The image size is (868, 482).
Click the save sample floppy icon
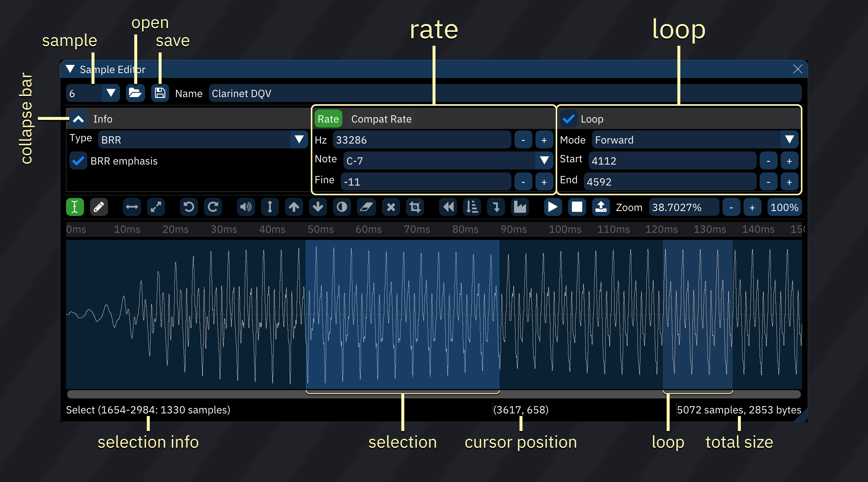pyautogui.click(x=160, y=93)
